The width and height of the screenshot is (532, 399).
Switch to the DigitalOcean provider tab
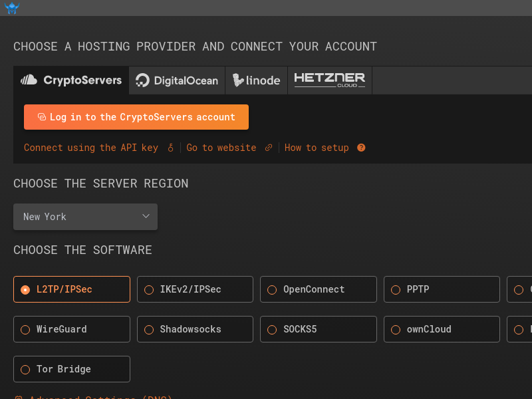[x=177, y=80]
